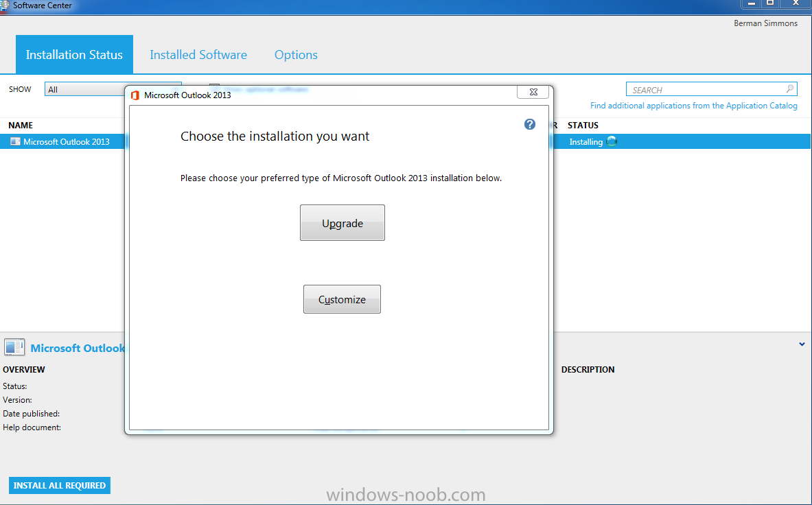Click the SHOW label beside the filter
Viewport: 812px width, 505px height.
coord(20,89)
